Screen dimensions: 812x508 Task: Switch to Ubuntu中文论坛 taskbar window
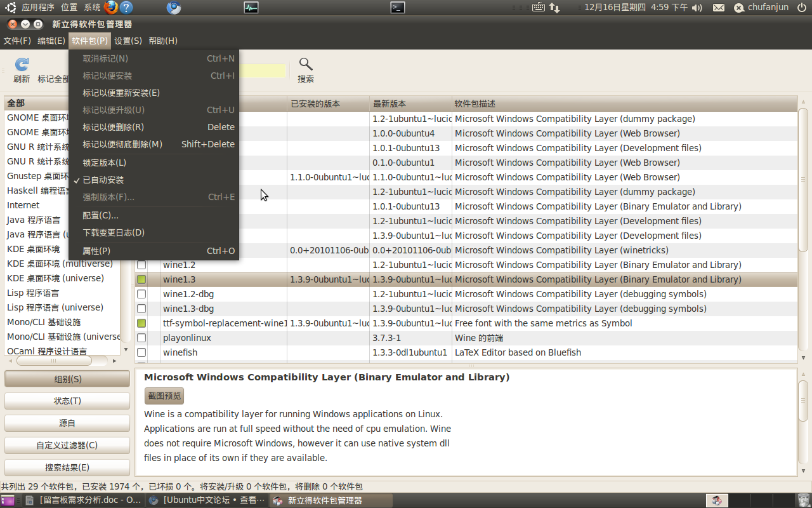tap(207, 500)
